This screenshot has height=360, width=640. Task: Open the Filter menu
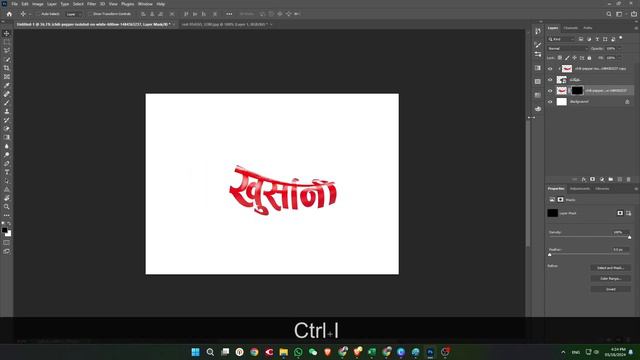pos(91,4)
